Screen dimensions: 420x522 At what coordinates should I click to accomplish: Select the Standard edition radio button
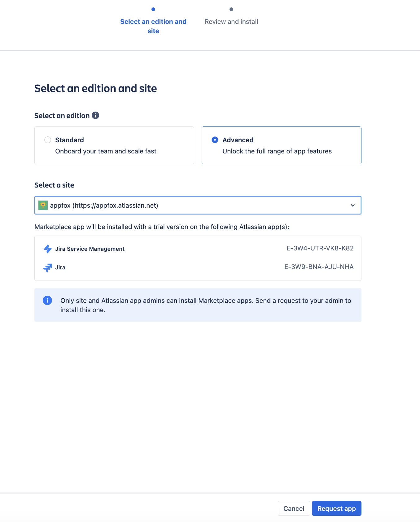pos(48,140)
